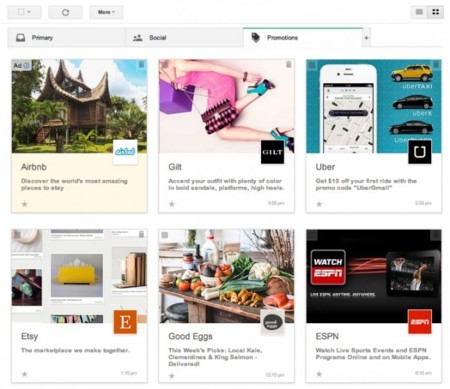The width and height of the screenshot is (450, 389).
Task: Tick the checkbox on the ESPN card
Action: coord(312,235)
